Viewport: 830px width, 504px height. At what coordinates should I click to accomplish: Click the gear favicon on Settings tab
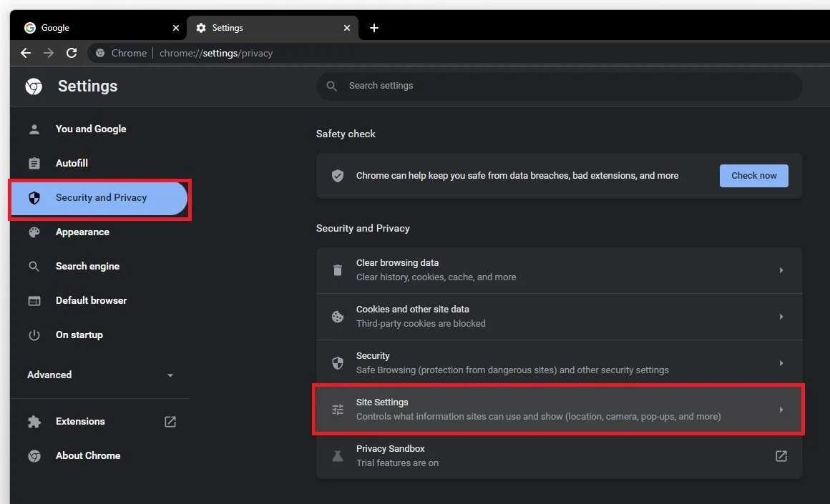201,27
